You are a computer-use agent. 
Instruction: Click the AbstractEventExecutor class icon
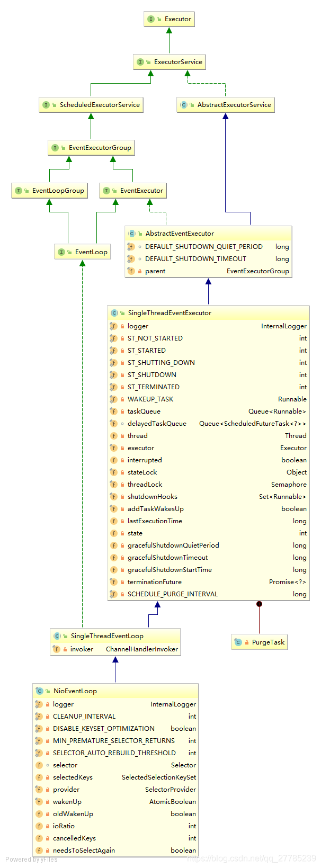point(131,234)
